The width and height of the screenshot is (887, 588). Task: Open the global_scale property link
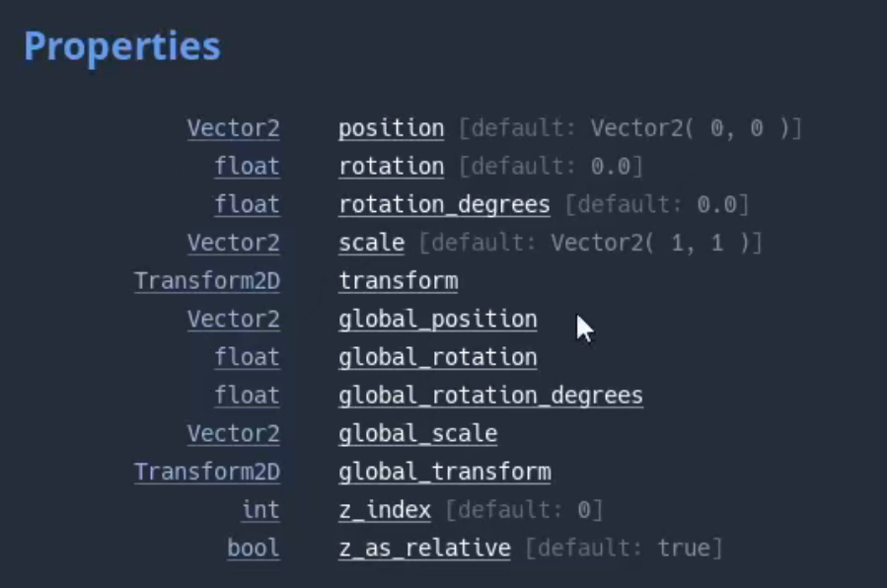417,434
